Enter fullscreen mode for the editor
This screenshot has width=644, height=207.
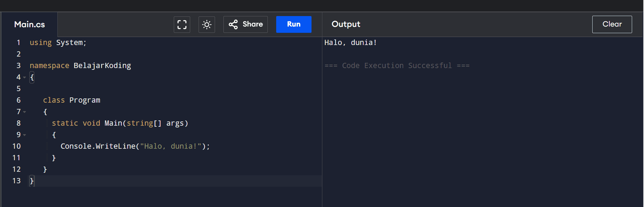(x=182, y=24)
